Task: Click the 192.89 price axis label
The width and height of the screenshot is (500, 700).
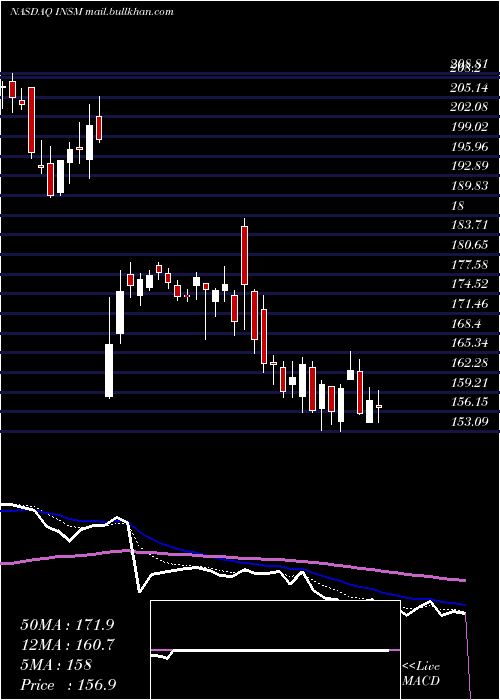Action: (469, 167)
